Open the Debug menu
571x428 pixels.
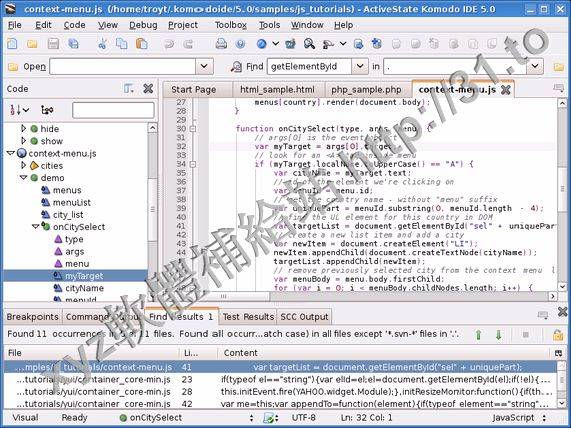coord(143,25)
